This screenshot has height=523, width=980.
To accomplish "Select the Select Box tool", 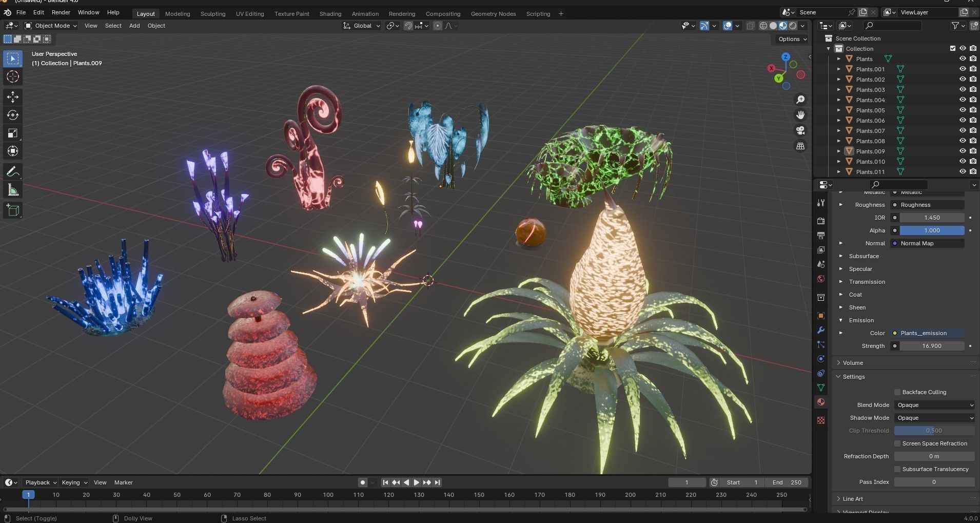I will (x=13, y=59).
